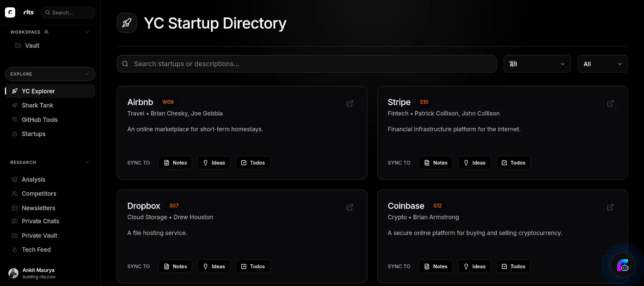
Task: Click the Vault folder icon
Action: tap(18, 46)
